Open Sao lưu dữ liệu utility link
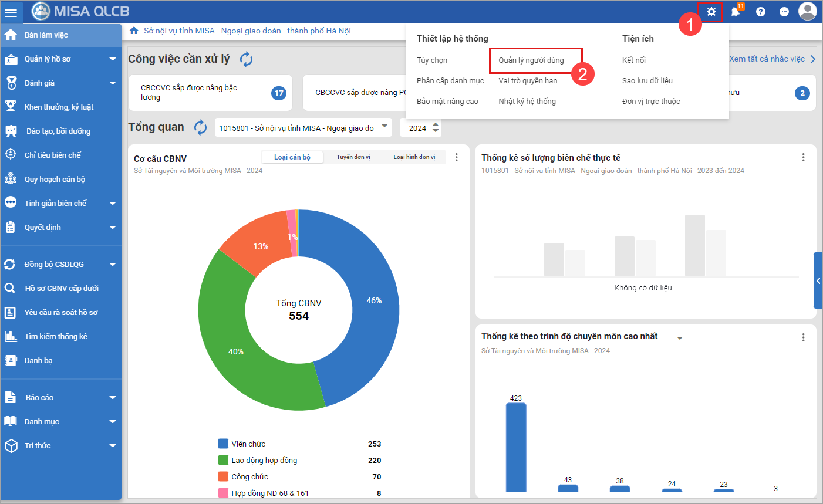The height and width of the screenshot is (504, 823). (x=647, y=81)
